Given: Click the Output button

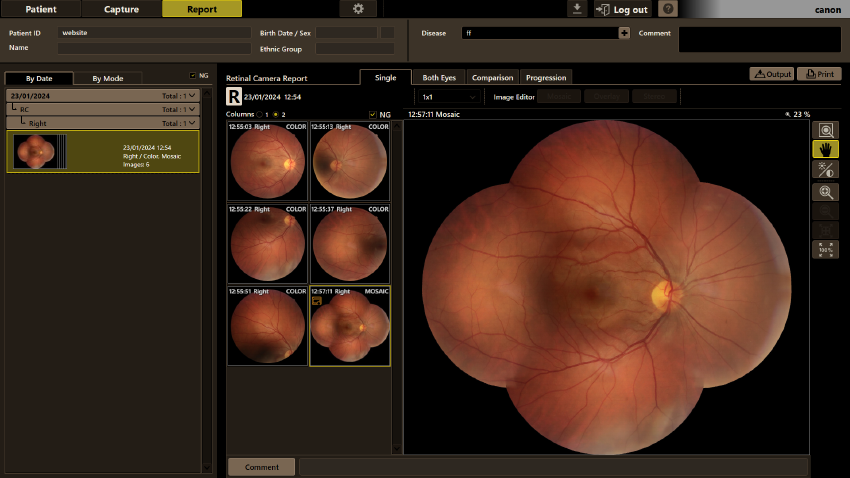Looking at the screenshot, I should [x=772, y=74].
